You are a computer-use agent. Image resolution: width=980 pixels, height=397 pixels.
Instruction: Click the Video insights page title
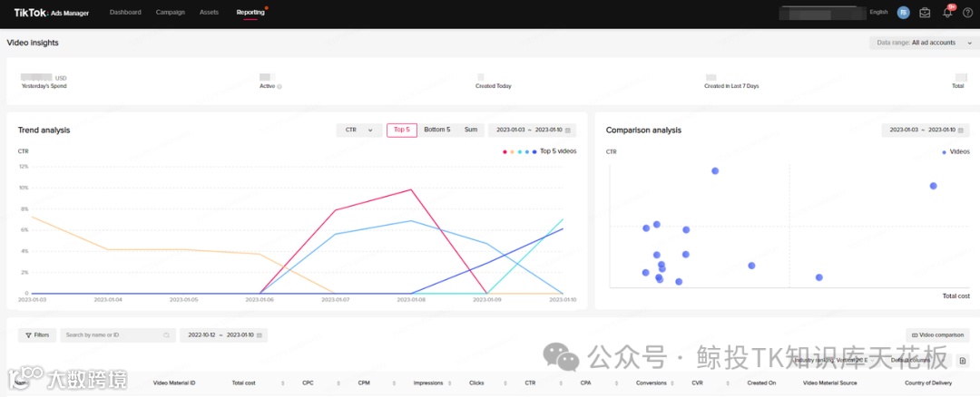click(33, 43)
